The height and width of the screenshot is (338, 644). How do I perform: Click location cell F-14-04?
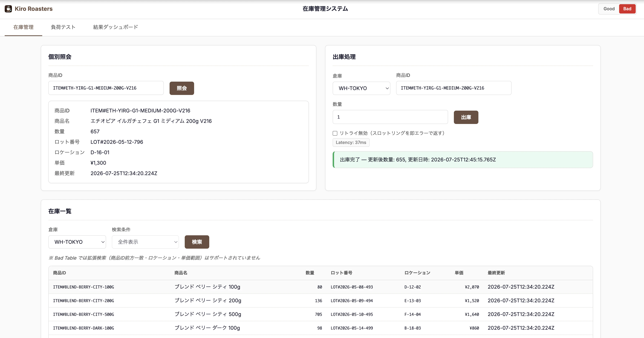[x=413, y=315]
